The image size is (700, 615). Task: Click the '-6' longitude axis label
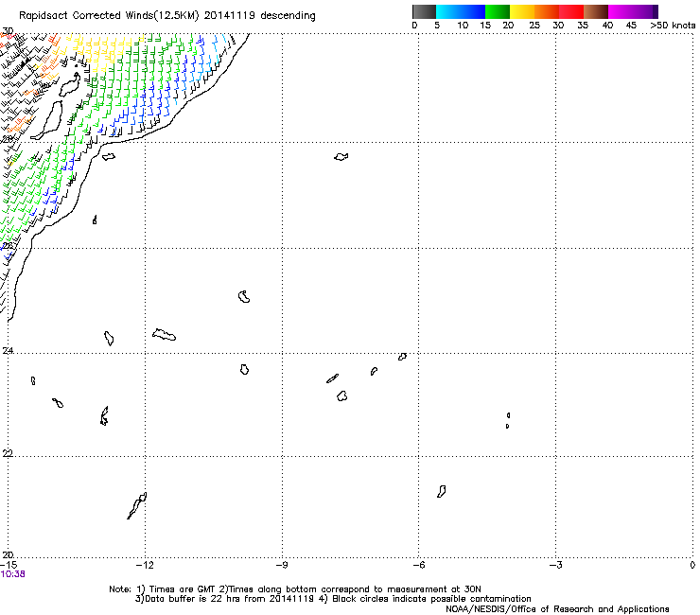(418, 565)
